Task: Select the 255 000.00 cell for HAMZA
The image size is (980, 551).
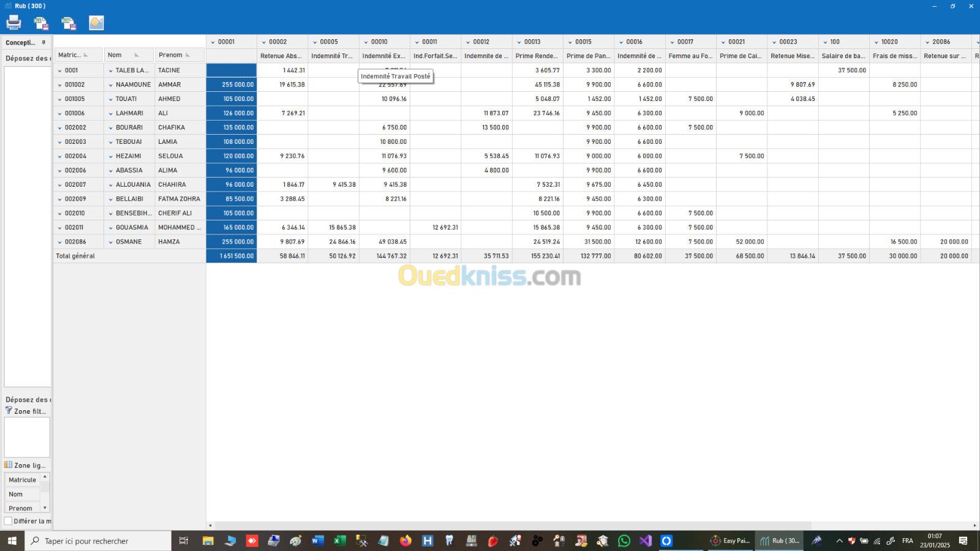Action: coord(232,242)
